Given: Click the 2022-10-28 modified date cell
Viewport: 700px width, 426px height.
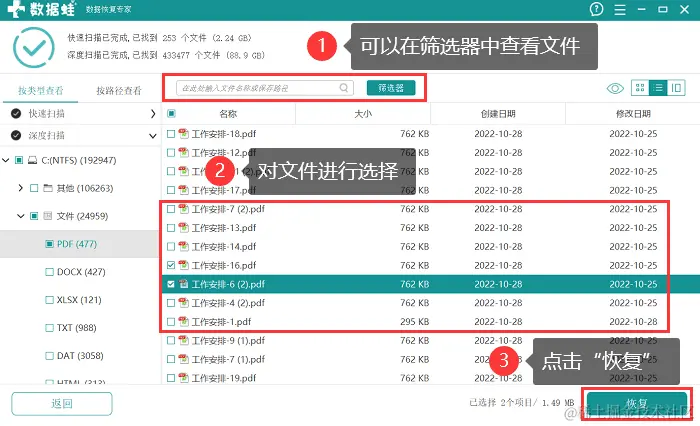Looking at the screenshot, I should [x=633, y=322].
